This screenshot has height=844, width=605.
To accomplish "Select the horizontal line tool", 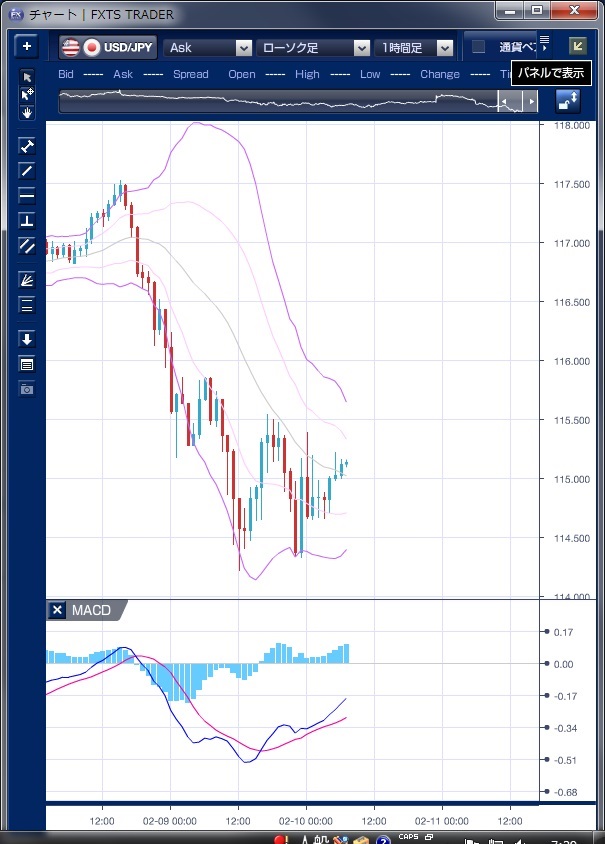I will [x=27, y=195].
